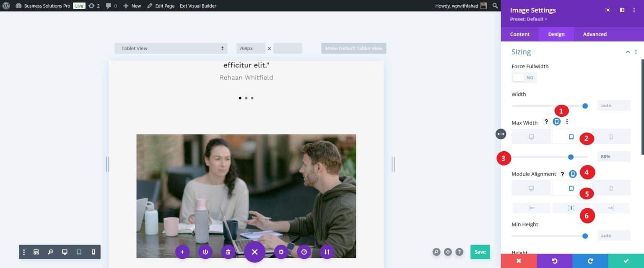Expand the Image Settings modal to fullscreen

(608, 10)
